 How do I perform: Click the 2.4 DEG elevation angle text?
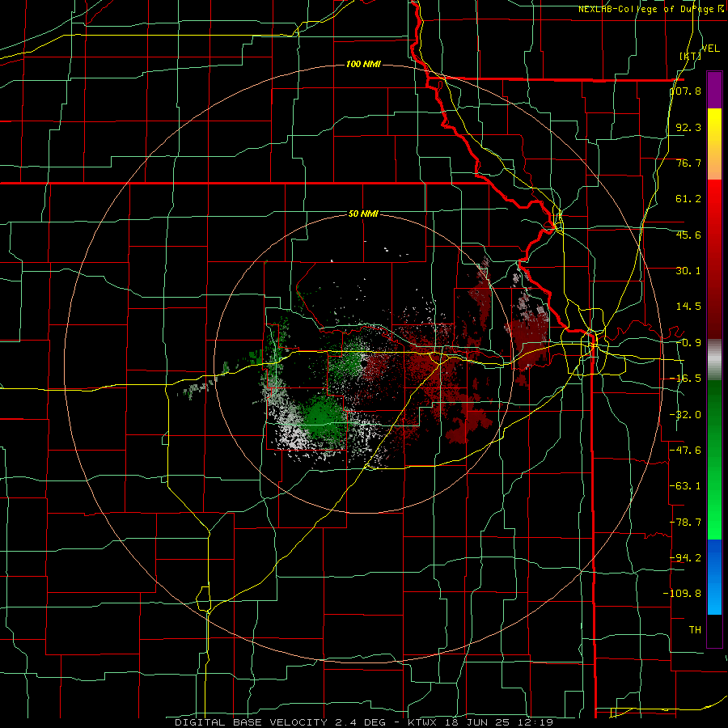click(360, 722)
